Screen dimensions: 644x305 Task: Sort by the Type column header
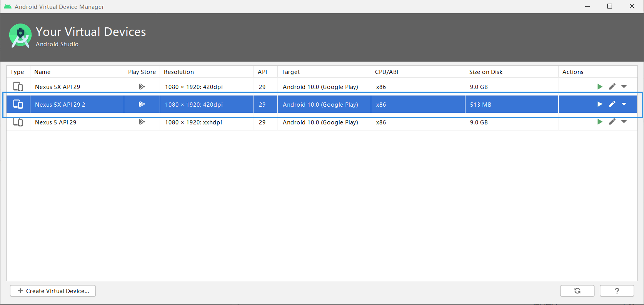coord(18,72)
